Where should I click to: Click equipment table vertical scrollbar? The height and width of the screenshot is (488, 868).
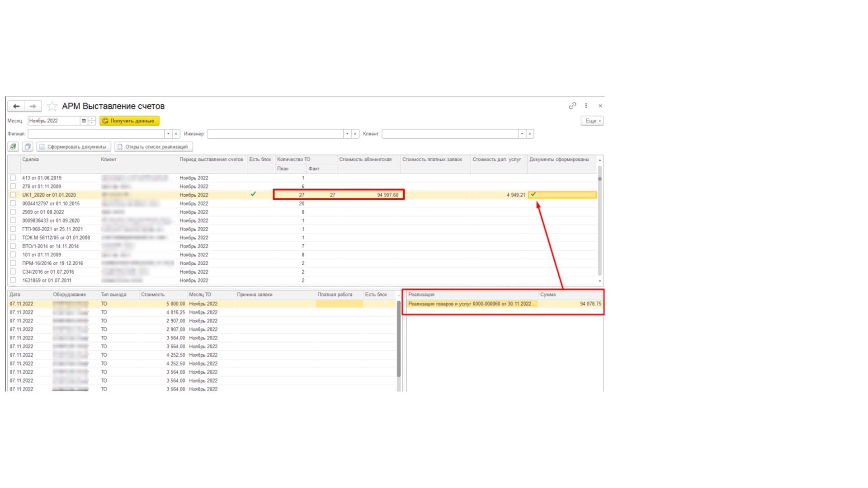pyautogui.click(x=399, y=339)
